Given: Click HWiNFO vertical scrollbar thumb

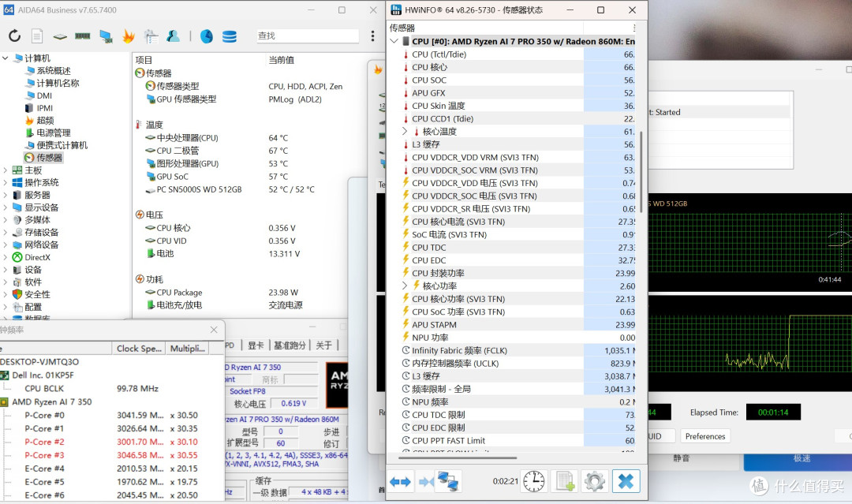Looking at the screenshot, I should point(641,171).
